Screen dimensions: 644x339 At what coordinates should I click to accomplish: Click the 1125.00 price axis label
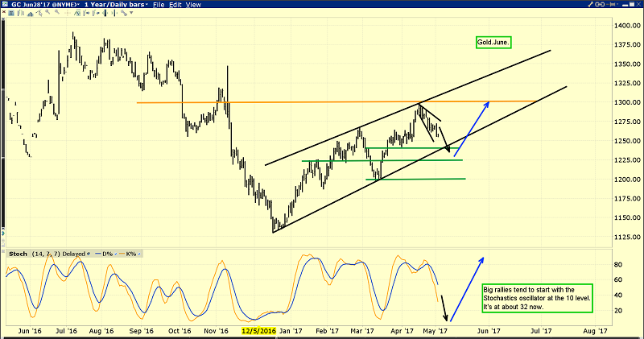click(627, 237)
